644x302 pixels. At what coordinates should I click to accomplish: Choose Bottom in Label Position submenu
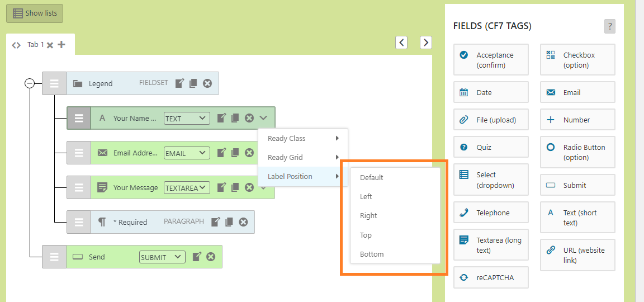tap(372, 254)
